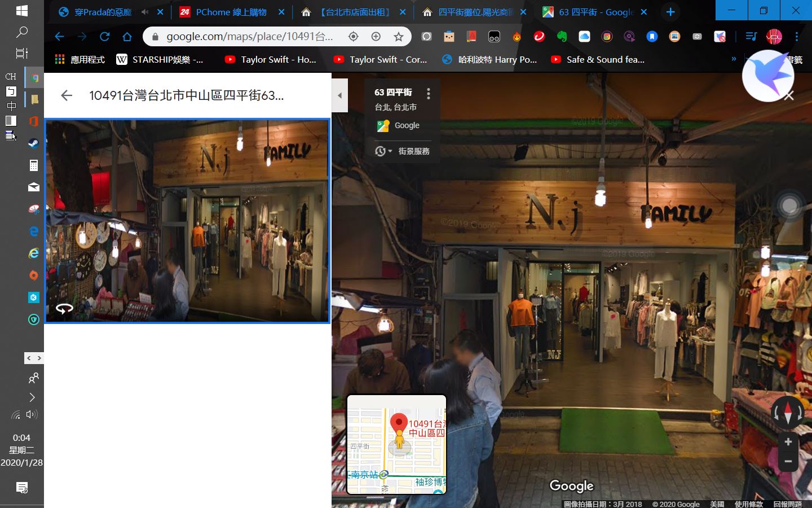This screenshot has width=812, height=508.
Task: Reload the page in the browser
Action: pos(104,37)
